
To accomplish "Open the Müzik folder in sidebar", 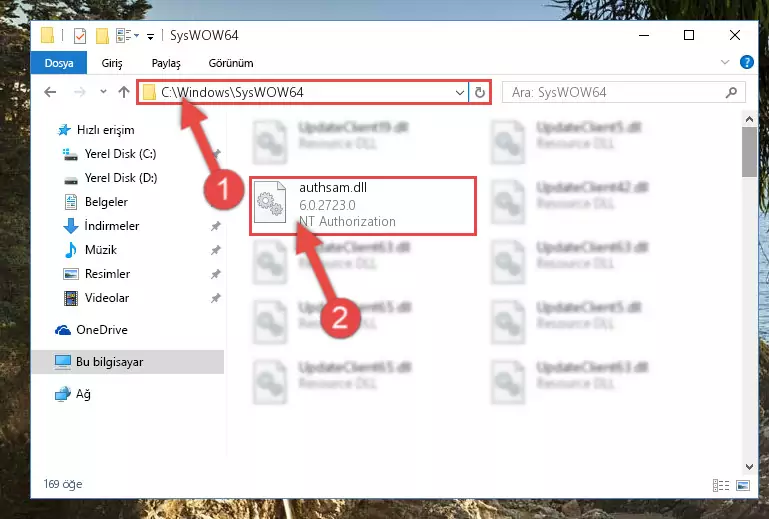I will (101, 250).
